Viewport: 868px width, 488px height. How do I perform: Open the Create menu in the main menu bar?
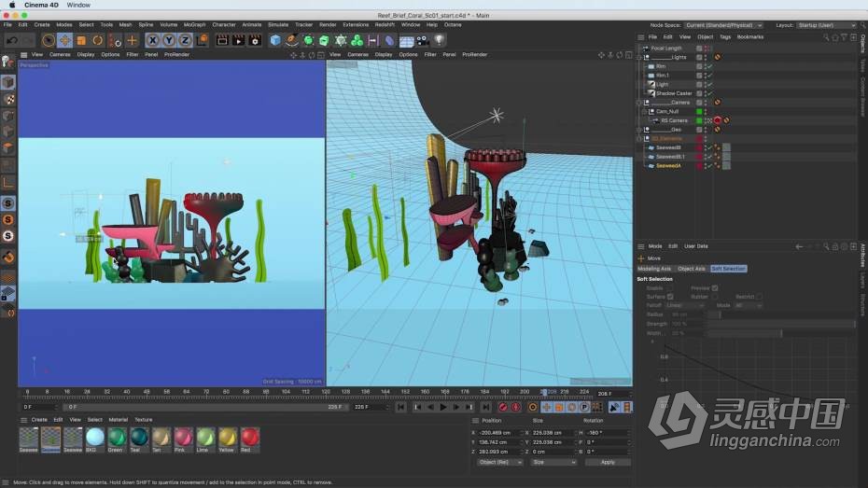click(x=41, y=25)
